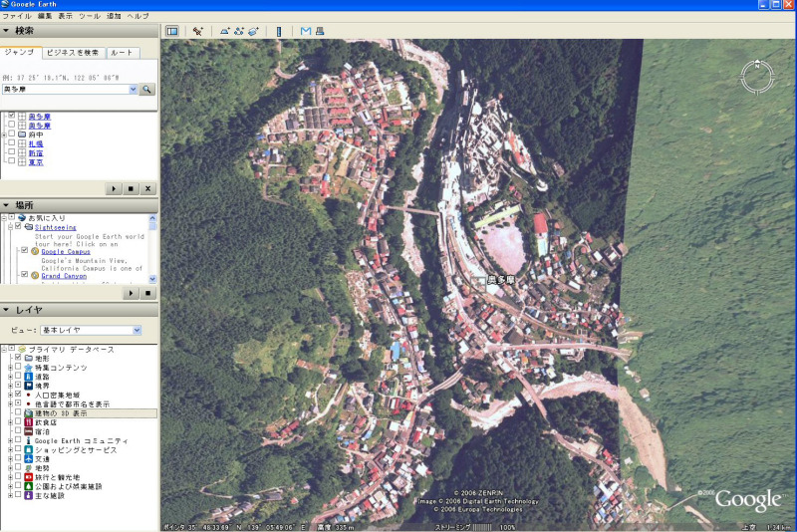Uncheck the 地形 terrain layer checkbox
This screenshot has width=797, height=532.
(x=18, y=358)
